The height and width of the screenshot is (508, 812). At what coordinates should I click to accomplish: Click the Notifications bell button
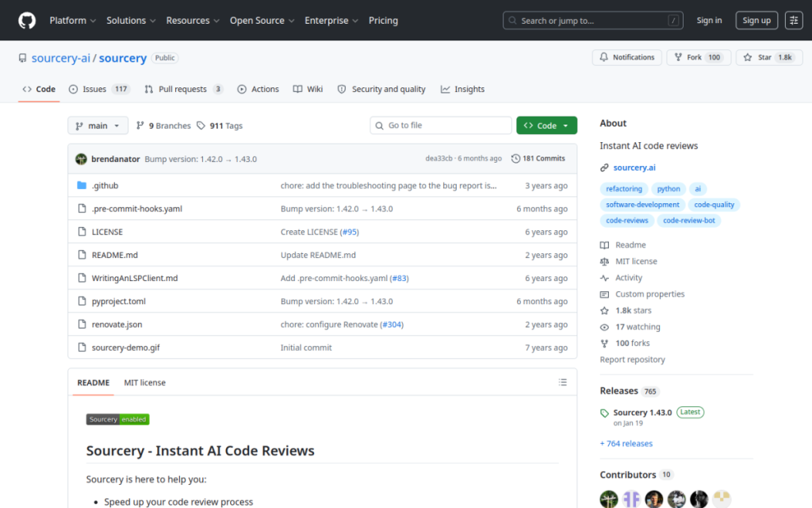coord(627,57)
